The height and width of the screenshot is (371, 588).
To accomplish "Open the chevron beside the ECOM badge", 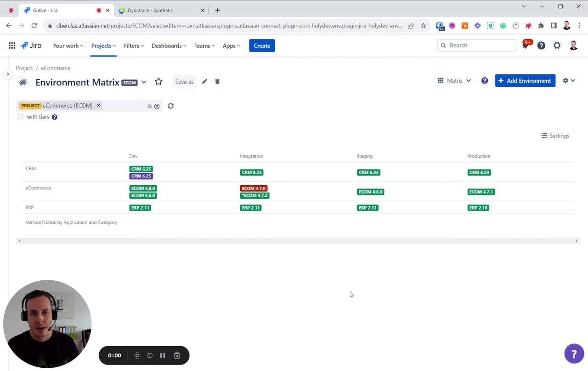I will click(x=144, y=82).
